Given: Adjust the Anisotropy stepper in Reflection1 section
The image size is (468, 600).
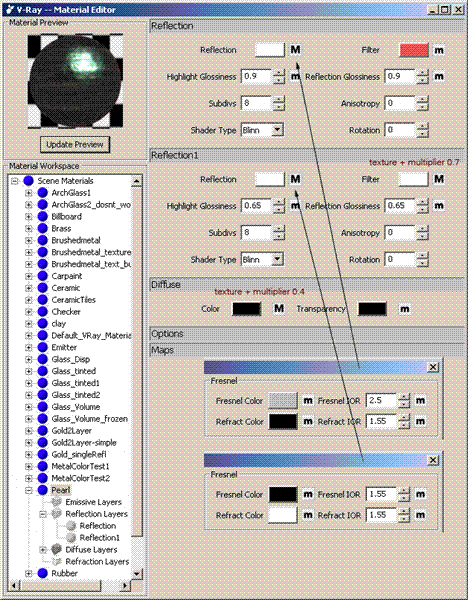Looking at the screenshot, I should [422, 233].
